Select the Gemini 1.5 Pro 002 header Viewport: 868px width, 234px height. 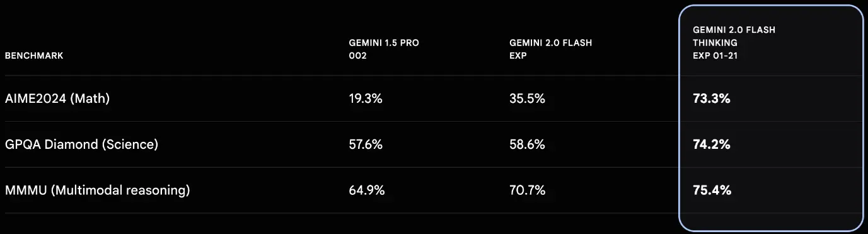tap(384, 49)
